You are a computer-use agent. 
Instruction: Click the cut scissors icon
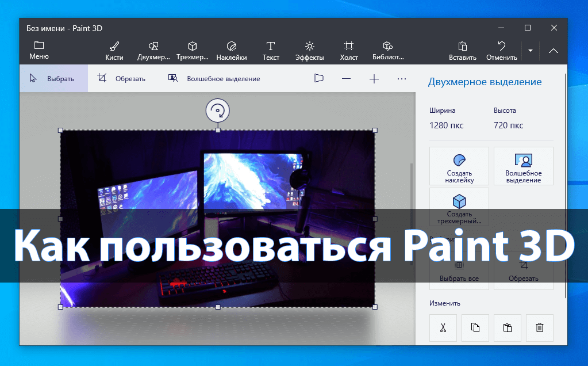(x=443, y=328)
